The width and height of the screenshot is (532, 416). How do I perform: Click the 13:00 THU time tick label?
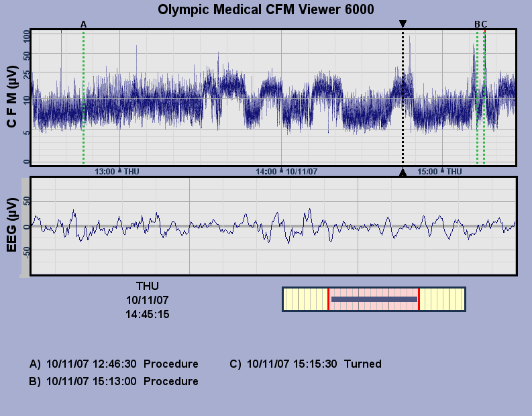pyautogui.click(x=117, y=171)
